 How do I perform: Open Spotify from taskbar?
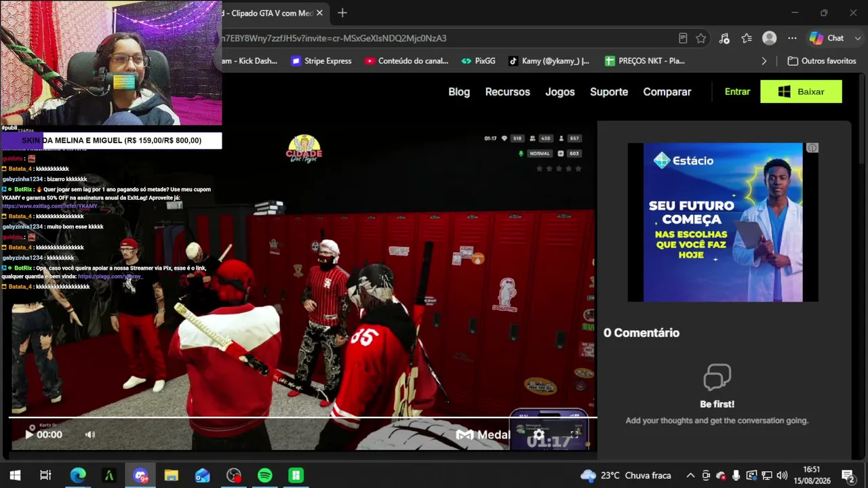click(x=265, y=476)
